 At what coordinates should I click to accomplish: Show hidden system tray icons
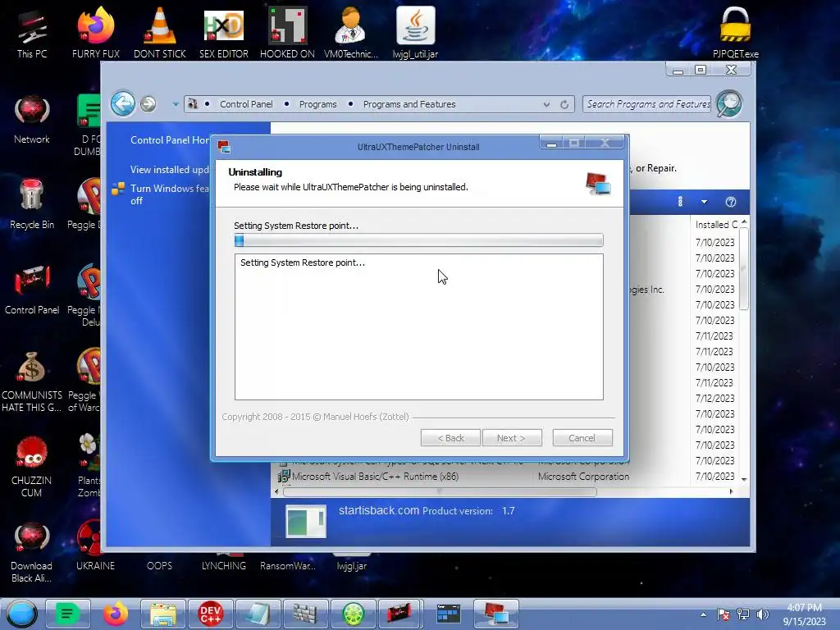tap(703, 614)
